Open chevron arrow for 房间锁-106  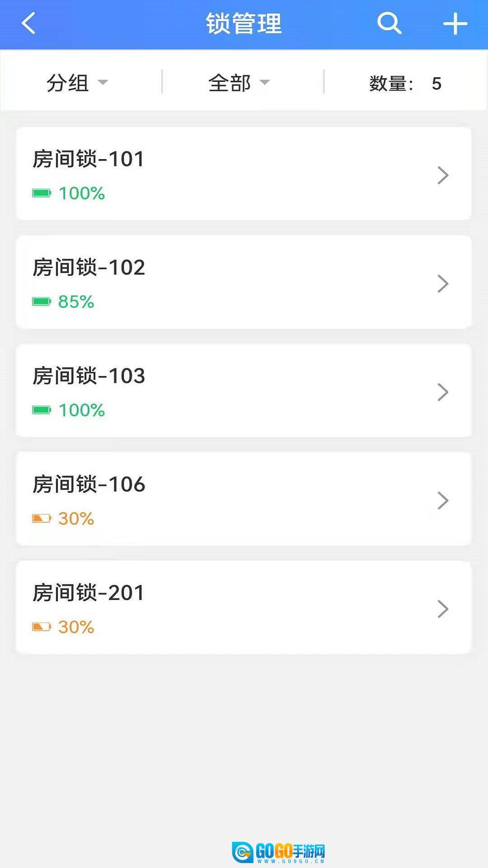(x=443, y=500)
